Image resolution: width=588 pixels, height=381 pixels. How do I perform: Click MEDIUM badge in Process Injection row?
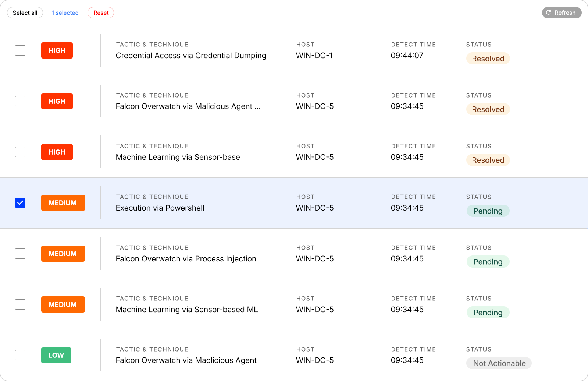click(x=63, y=254)
